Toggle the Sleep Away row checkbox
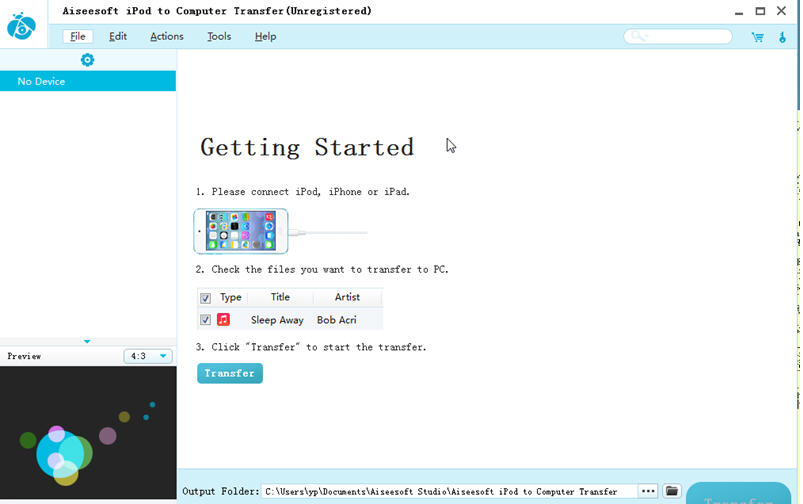The height and width of the screenshot is (504, 803). point(205,320)
